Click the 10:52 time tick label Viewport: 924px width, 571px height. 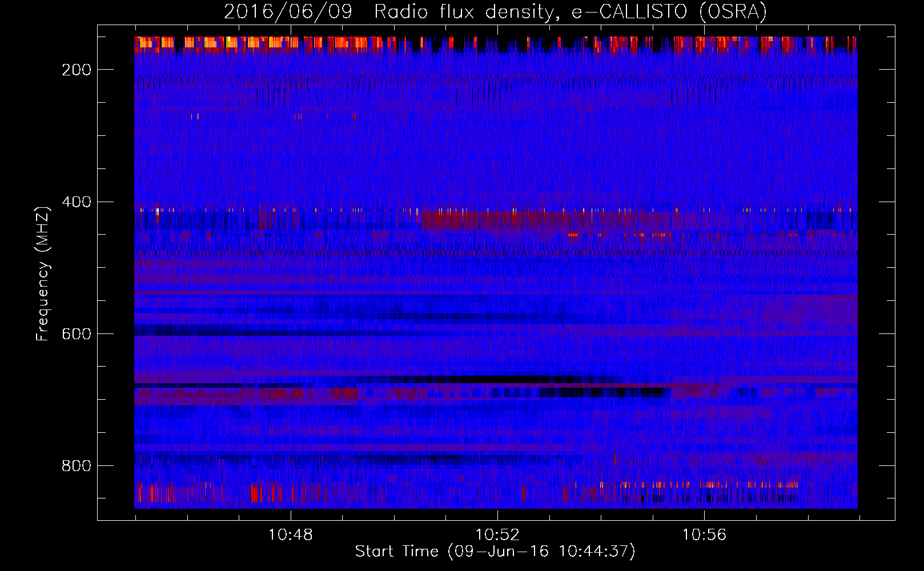[497, 535]
